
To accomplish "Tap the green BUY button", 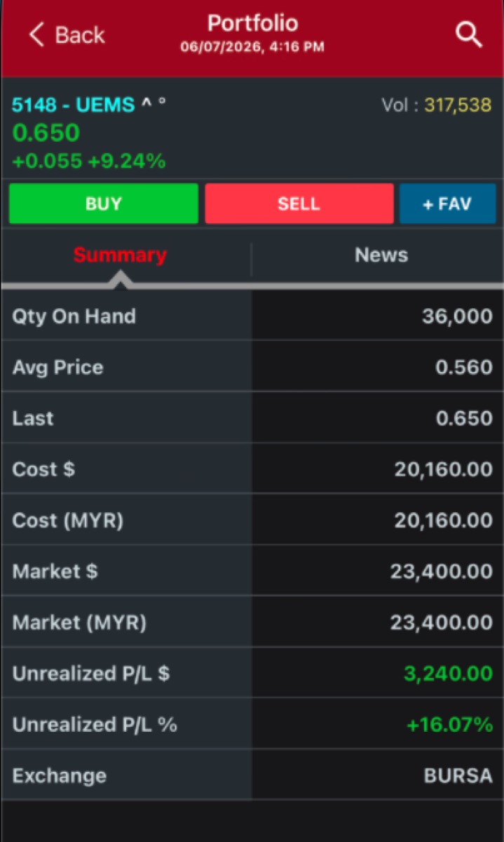I will [x=104, y=204].
